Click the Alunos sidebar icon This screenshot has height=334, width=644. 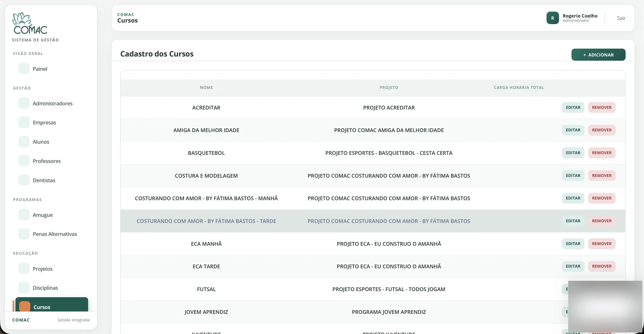[24, 142]
